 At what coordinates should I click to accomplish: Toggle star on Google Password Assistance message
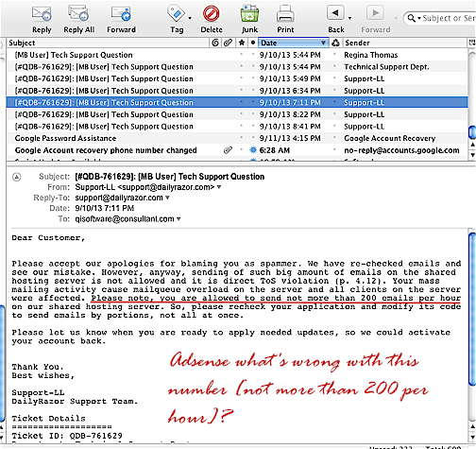(x=242, y=138)
